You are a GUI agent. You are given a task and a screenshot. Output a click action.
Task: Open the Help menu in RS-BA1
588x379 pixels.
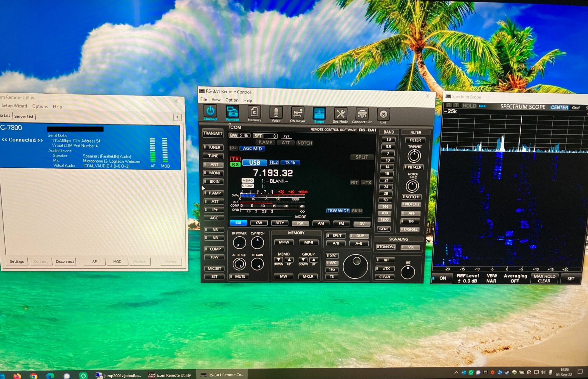point(248,100)
